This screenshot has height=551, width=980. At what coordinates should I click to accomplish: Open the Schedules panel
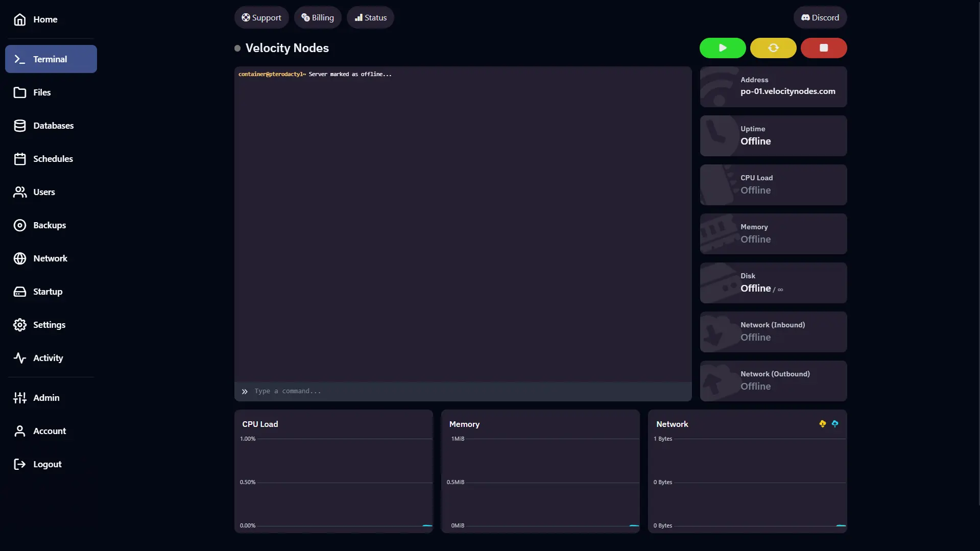pyautogui.click(x=51, y=158)
